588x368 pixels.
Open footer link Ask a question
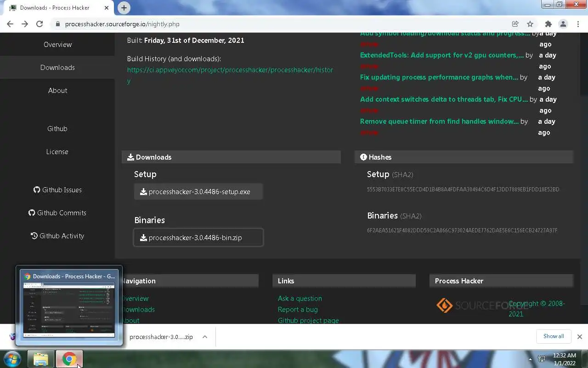[300, 299]
